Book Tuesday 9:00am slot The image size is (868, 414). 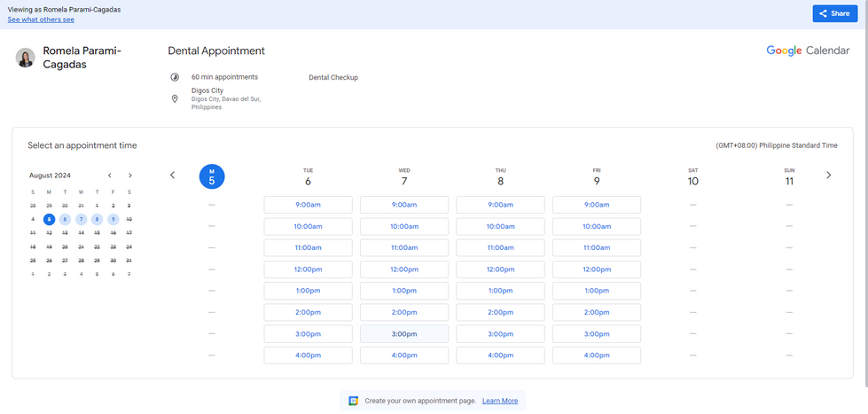pyautogui.click(x=308, y=205)
